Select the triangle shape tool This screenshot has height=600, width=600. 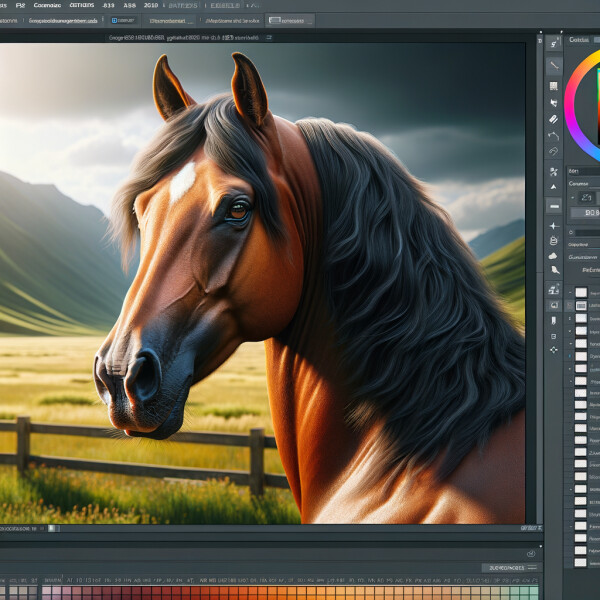tap(553, 186)
